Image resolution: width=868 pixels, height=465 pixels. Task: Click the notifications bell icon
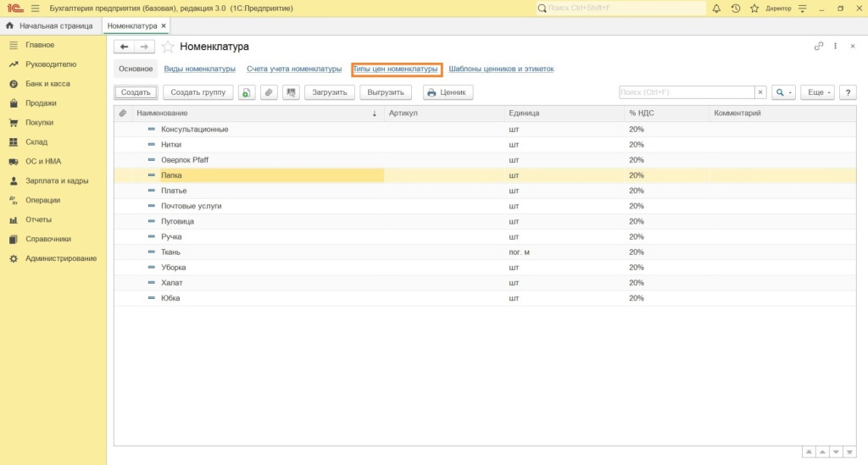coord(716,8)
